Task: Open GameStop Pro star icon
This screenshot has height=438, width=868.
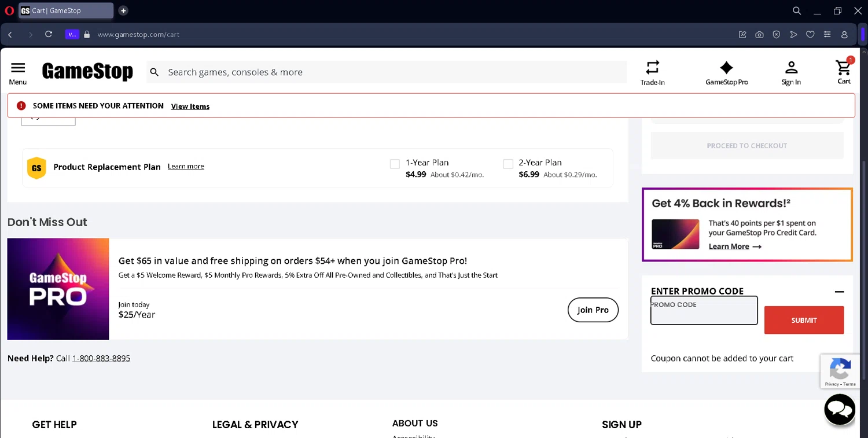Action: (x=726, y=67)
